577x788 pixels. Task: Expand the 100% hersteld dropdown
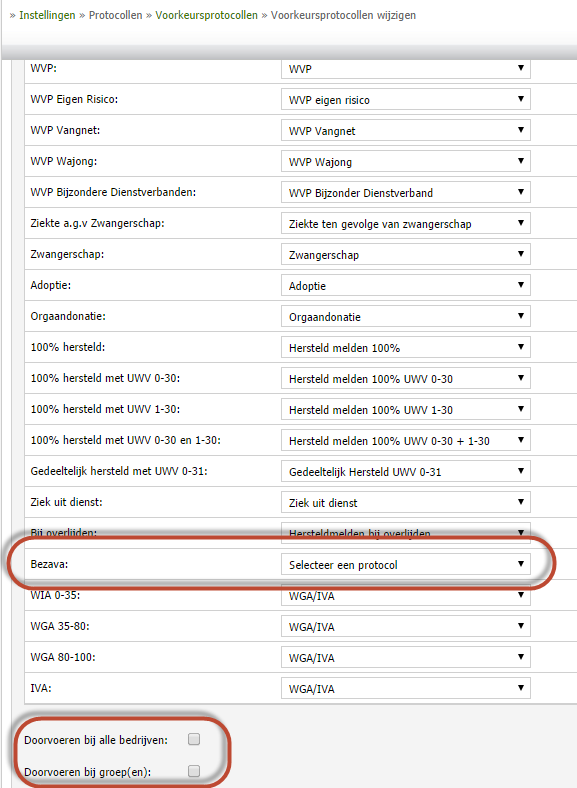click(x=406, y=348)
